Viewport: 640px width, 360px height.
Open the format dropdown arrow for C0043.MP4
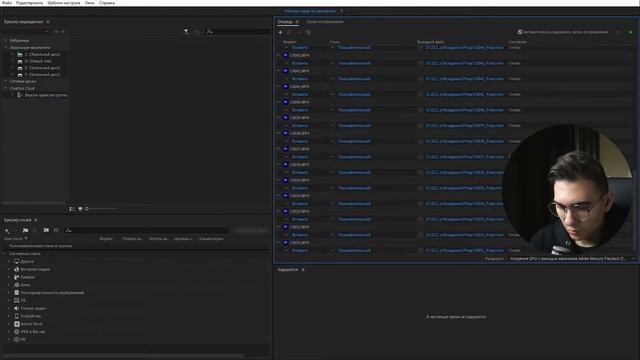(286, 63)
